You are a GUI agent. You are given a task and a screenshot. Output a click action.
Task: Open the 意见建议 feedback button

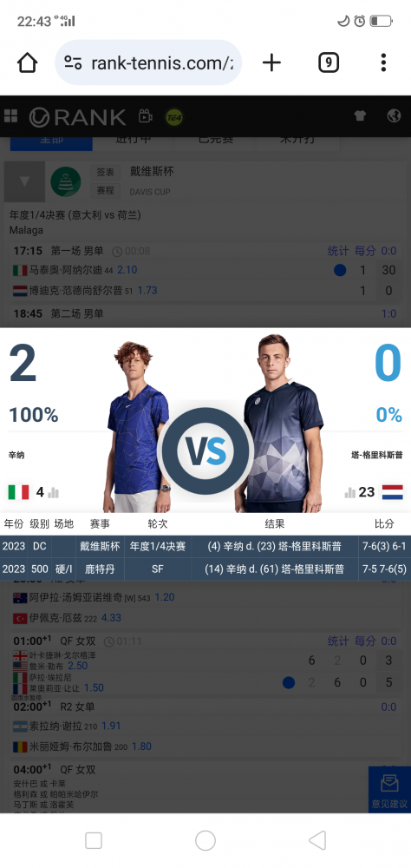[x=389, y=789]
